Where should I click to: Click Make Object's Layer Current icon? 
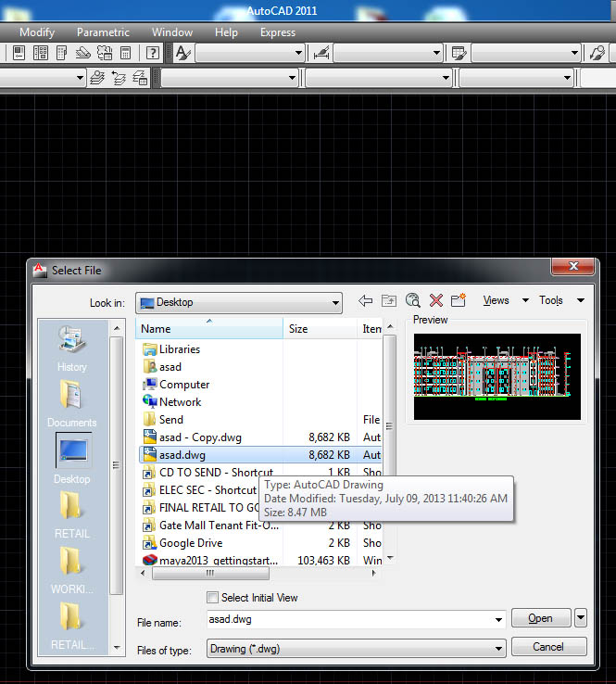[97, 78]
